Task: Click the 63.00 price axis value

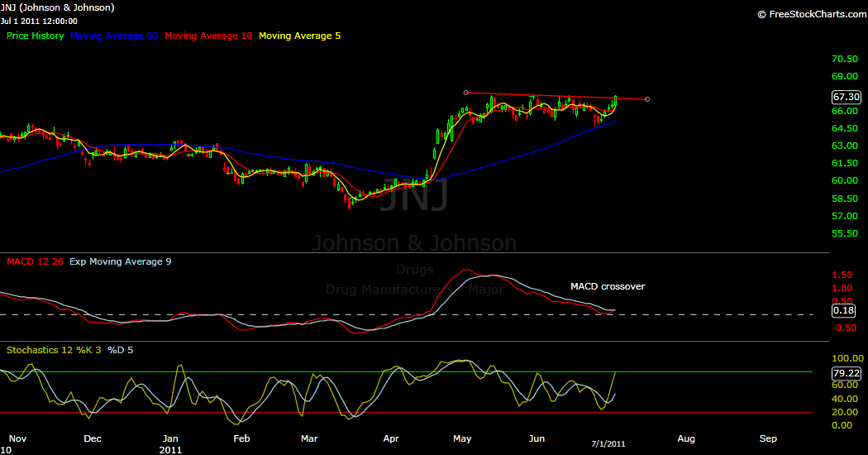Action: (x=845, y=146)
